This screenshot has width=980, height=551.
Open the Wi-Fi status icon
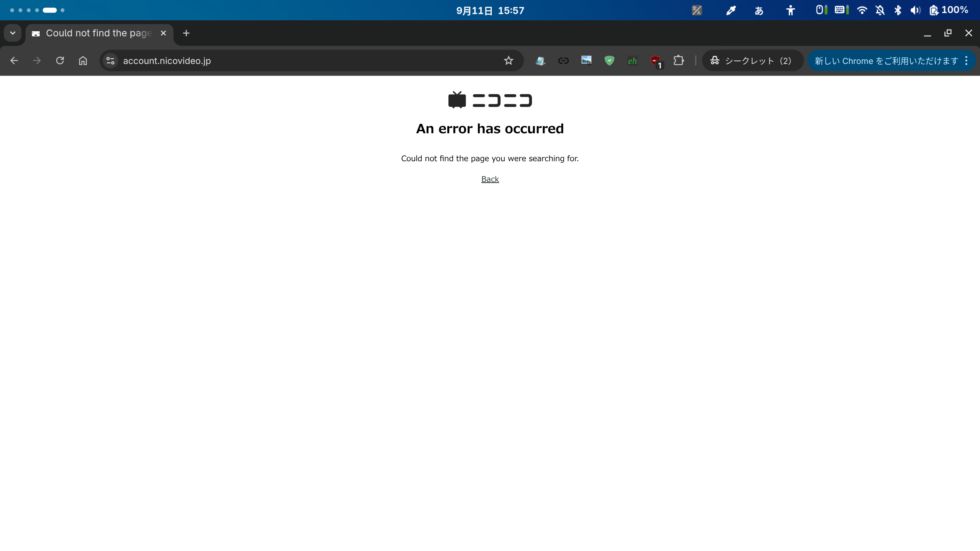pyautogui.click(x=862, y=10)
